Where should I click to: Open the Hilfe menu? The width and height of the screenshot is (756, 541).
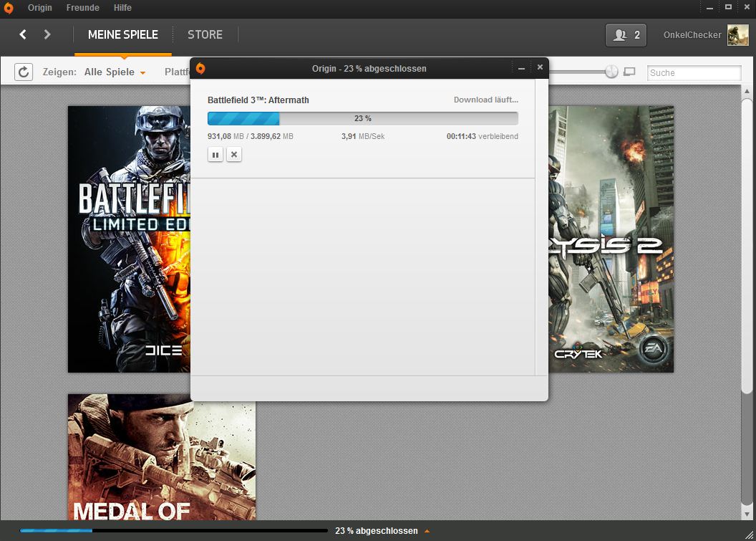[122, 8]
